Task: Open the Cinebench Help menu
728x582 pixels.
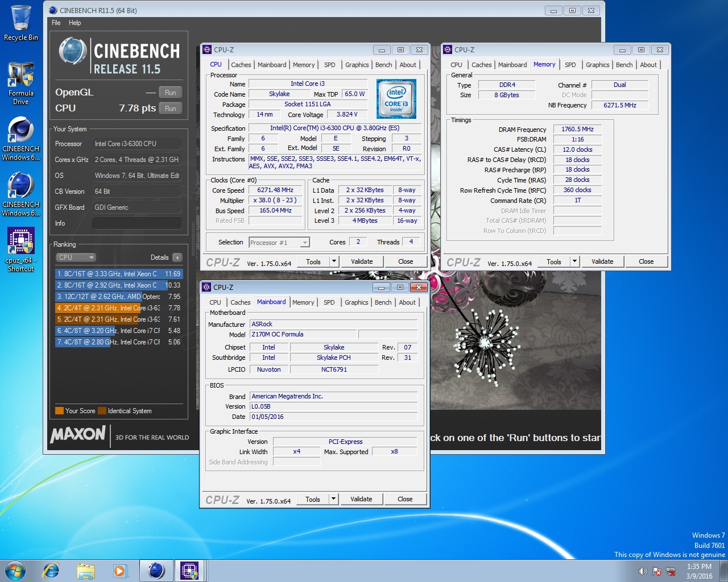Action: point(75,23)
